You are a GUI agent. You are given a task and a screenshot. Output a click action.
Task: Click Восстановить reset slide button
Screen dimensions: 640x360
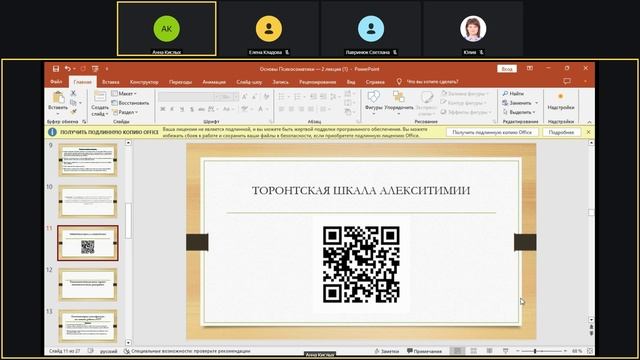point(130,103)
